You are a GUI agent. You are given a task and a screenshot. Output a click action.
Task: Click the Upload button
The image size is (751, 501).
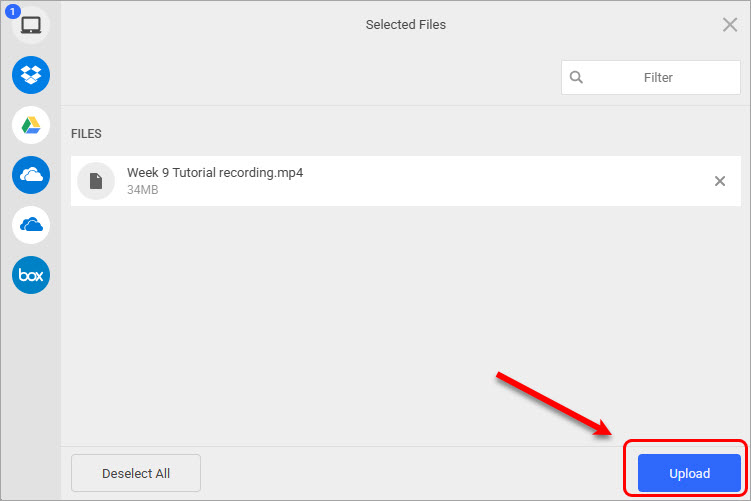(x=689, y=473)
